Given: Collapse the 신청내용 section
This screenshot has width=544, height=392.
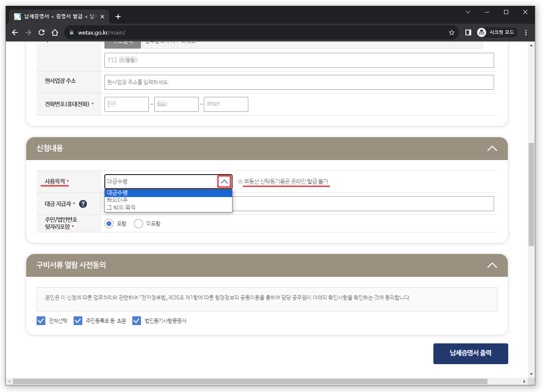Looking at the screenshot, I should [492, 148].
